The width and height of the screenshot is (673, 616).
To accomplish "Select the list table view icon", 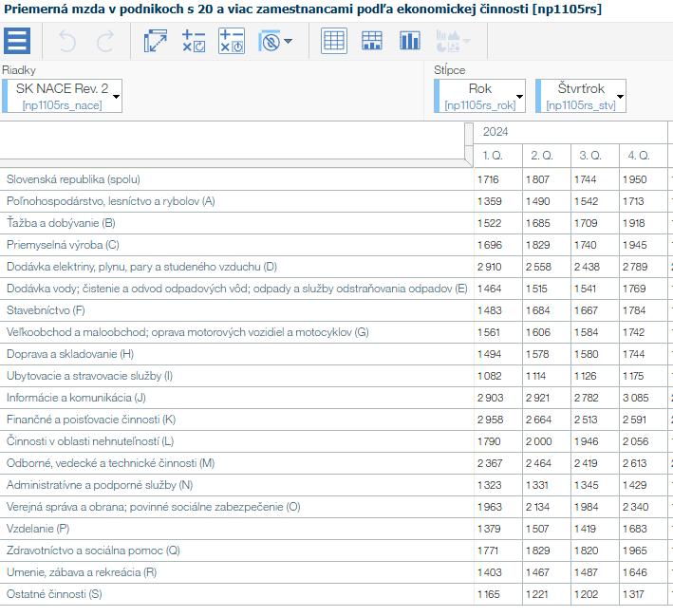I will click(372, 41).
